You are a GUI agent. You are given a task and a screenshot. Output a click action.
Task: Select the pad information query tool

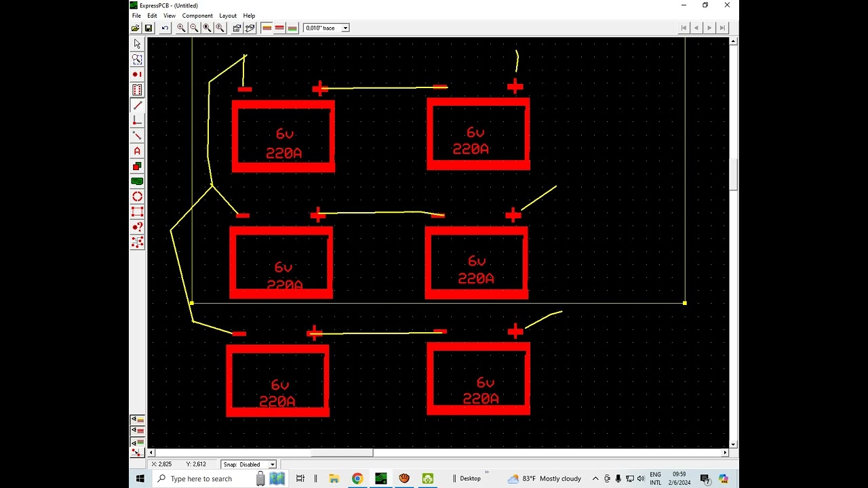click(137, 227)
